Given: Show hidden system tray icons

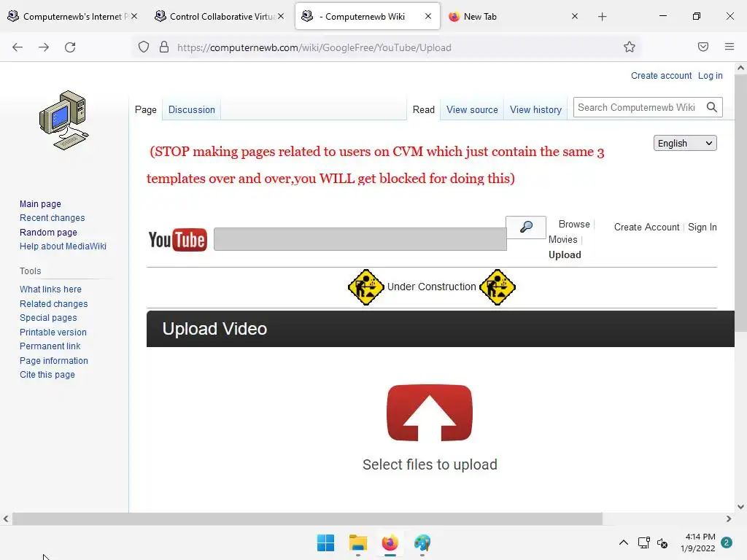Looking at the screenshot, I should point(623,542).
